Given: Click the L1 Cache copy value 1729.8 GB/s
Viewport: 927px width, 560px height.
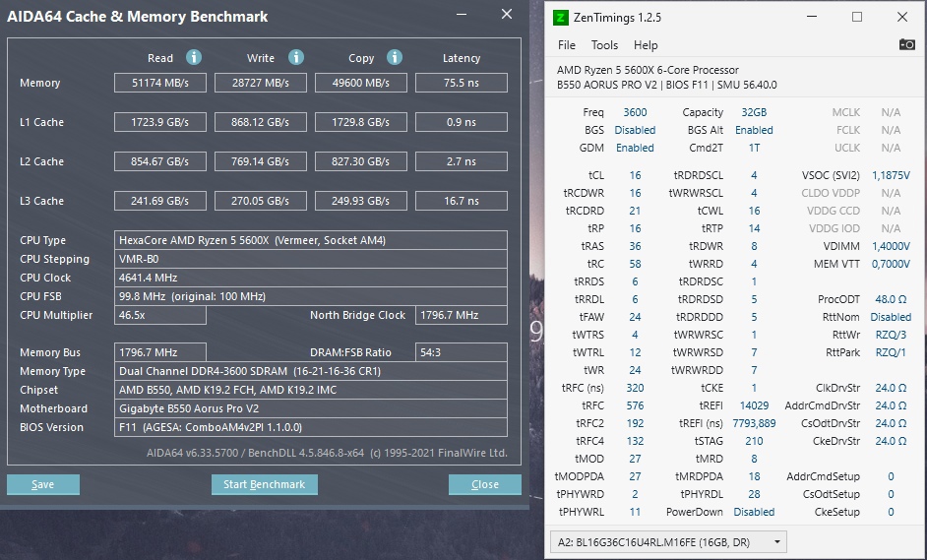Looking at the screenshot, I should click(360, 122).
